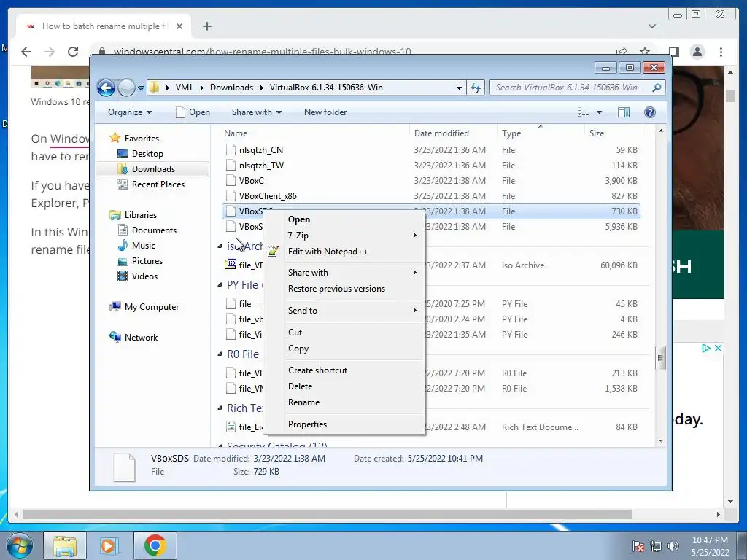Collapse the iso Archive group
747x560 pixels.
(220, 246)
